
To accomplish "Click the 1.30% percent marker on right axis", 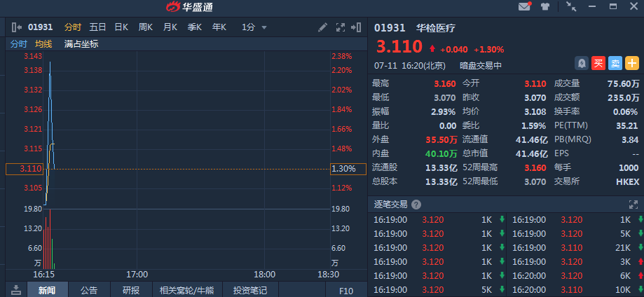I will (x=348, y=169).
